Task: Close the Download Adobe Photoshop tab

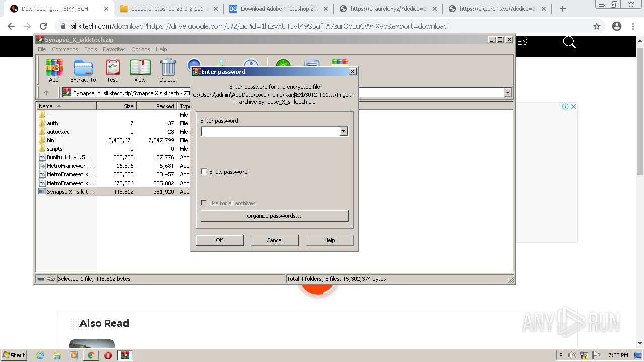Action: (325, 9)
